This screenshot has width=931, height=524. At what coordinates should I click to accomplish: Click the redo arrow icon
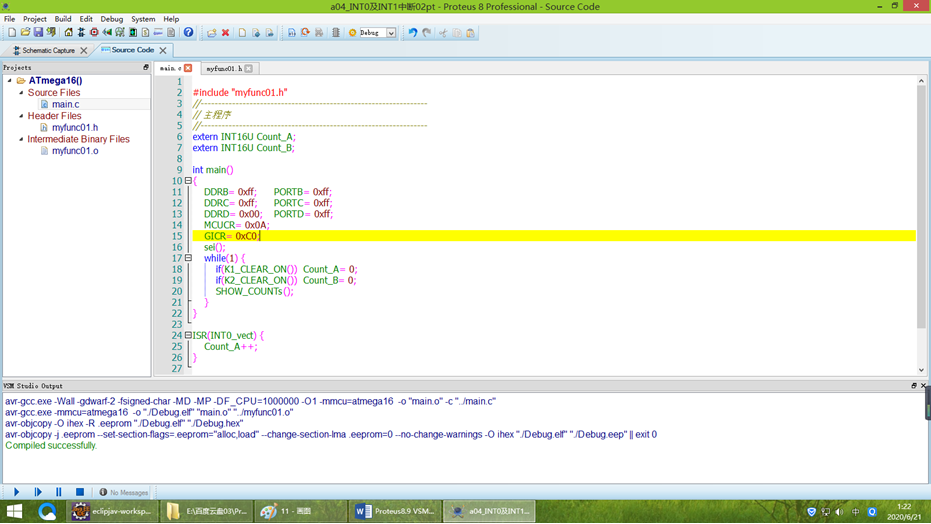(x=427, y=33)
